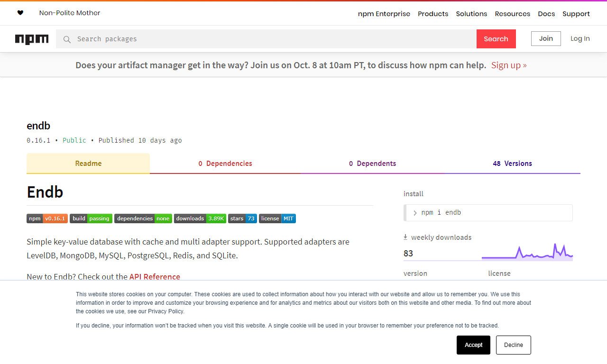Decline the cookie tracking
This screenshot has height=364, width=607.
[514, 345]
